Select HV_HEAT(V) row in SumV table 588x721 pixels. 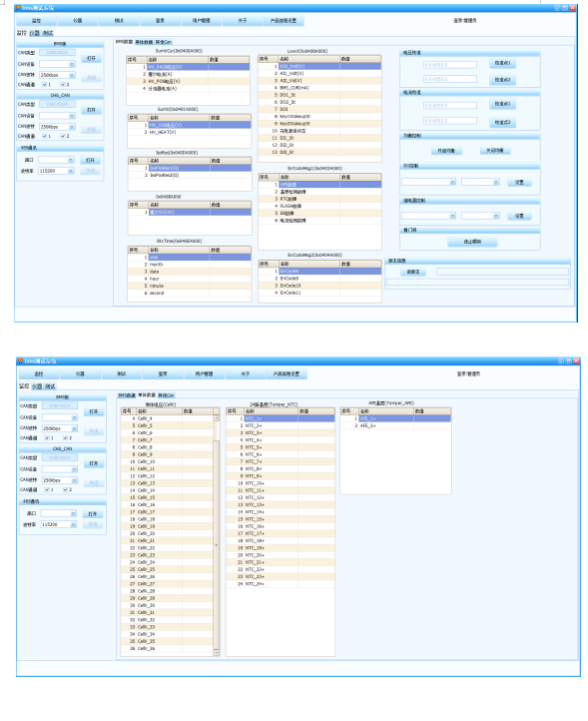(x=189, y=133)
